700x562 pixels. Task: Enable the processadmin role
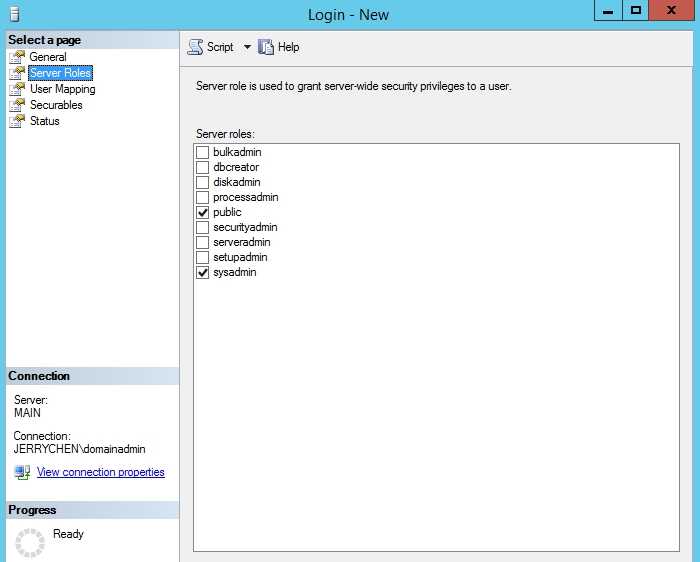203,197
